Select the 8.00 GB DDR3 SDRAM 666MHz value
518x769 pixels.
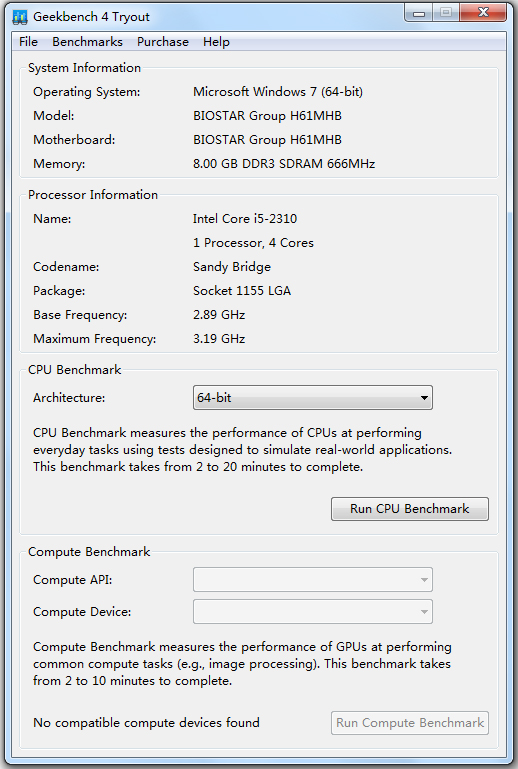pyautogui.click(x=284, y=164)
